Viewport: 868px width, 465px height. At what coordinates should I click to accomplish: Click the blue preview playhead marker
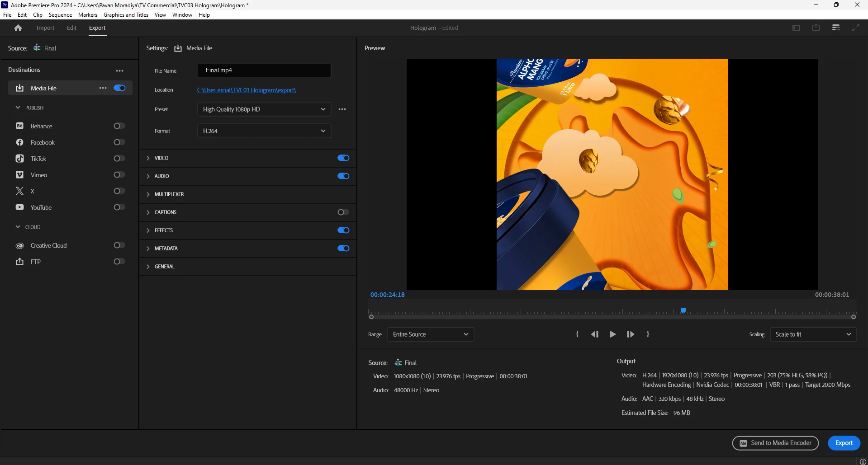[683, 310]
